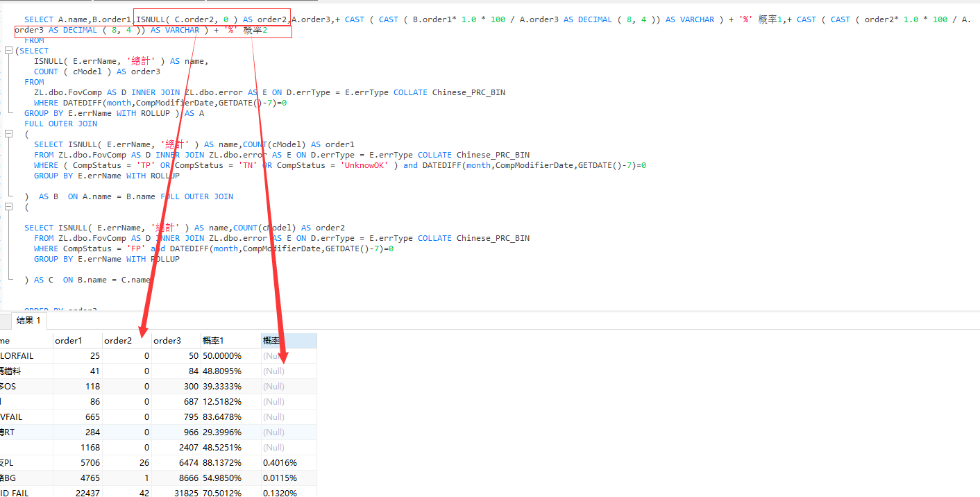Screen dimensions: 980x497
Task: Select the order1 column header
Action: click(78, 340)
